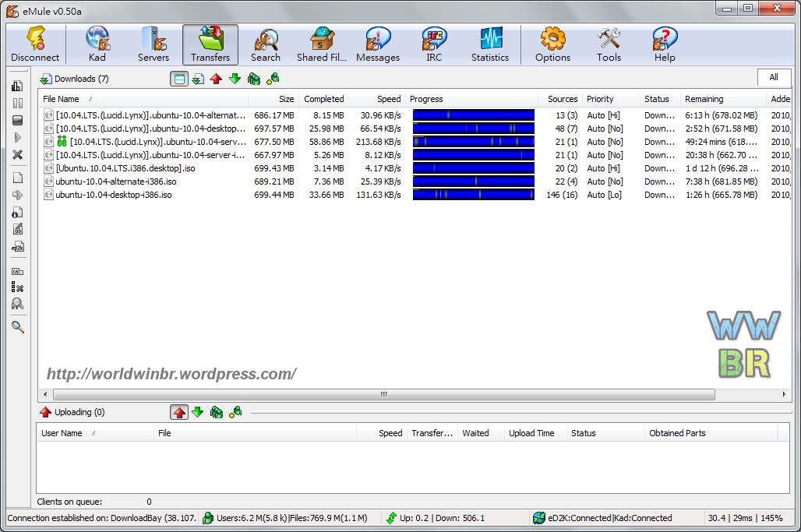Open the All categories dropdown
This screenshot has height=532, width=801.
[774, 78]
